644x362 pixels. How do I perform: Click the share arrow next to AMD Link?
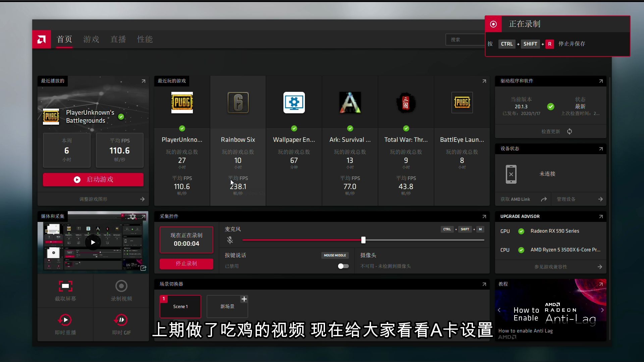[x=544, y=199]
